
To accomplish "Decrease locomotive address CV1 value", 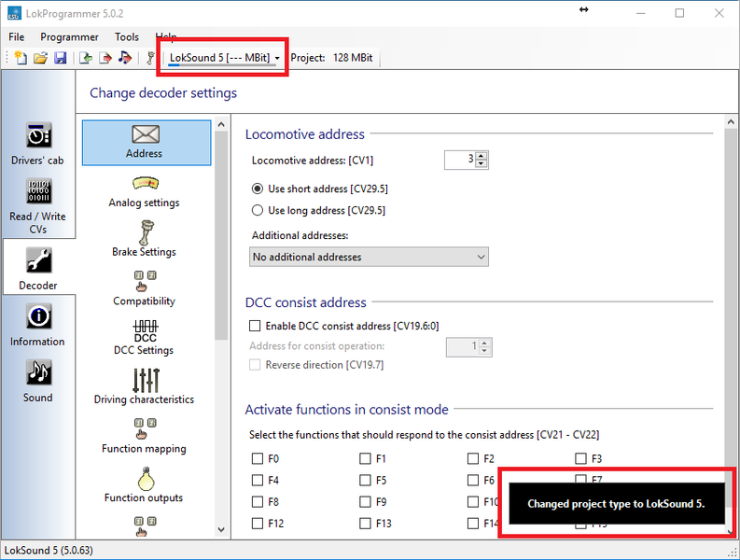I will pyautogui.click(x=481, y=164).
